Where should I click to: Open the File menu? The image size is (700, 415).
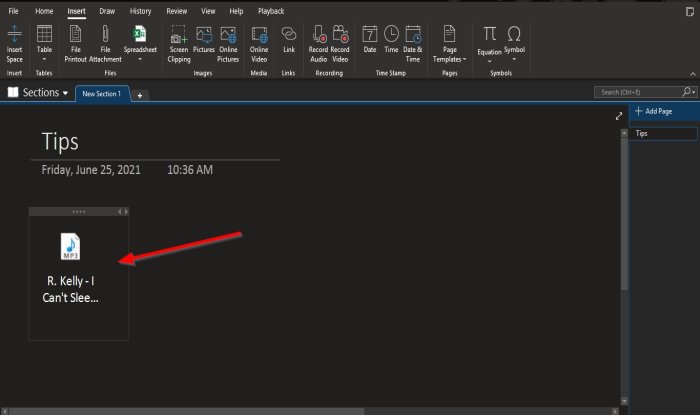[x=13, y=11]
